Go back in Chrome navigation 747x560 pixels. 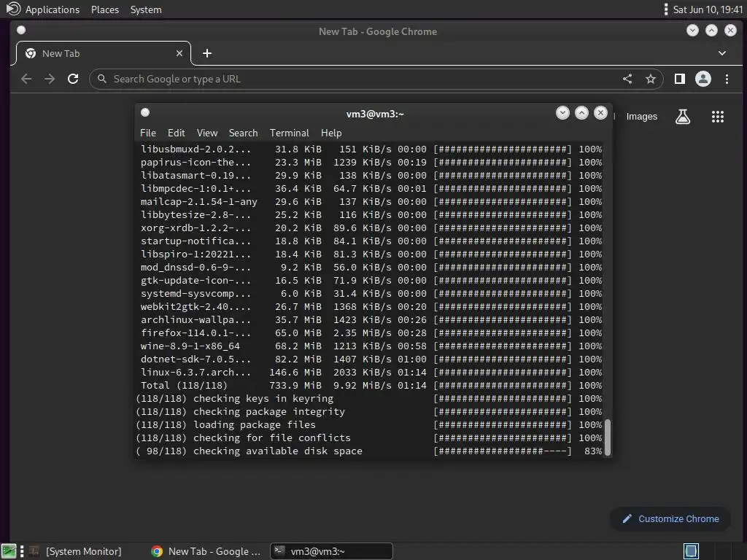(x=26, y=79)
